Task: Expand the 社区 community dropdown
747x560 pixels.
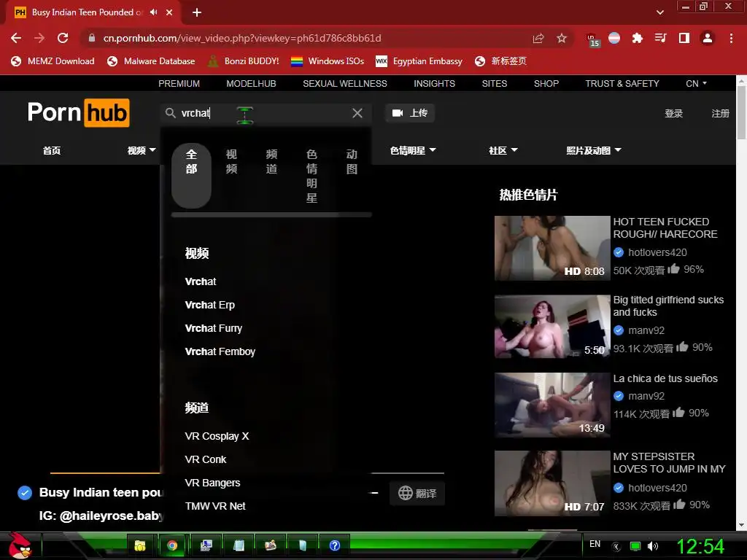Action: (503, 150)
